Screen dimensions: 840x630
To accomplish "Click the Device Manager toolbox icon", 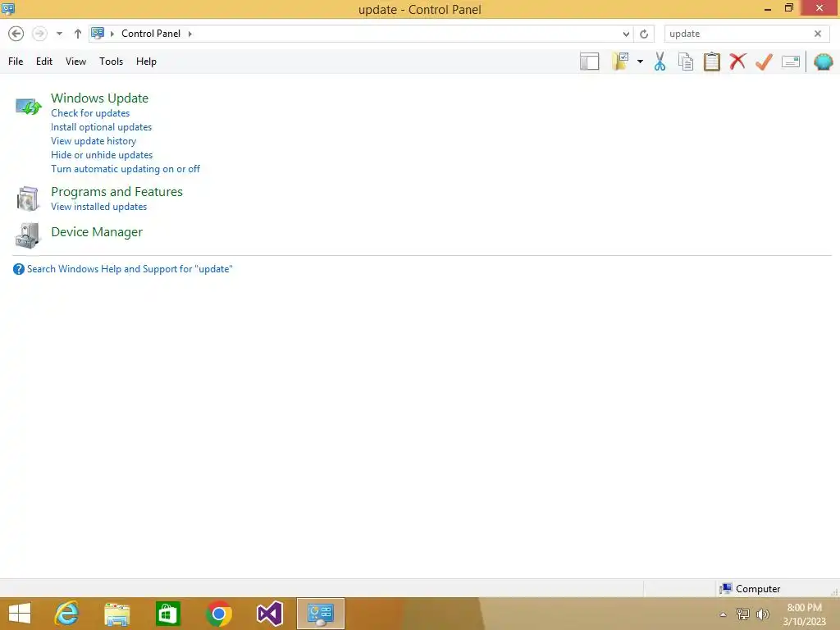I will click(x=28, y=235).
